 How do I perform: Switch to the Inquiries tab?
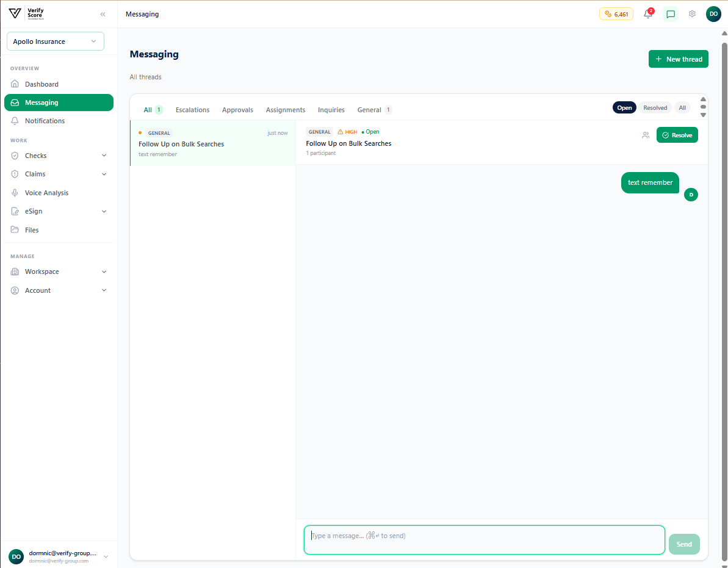tap(331, 110)
